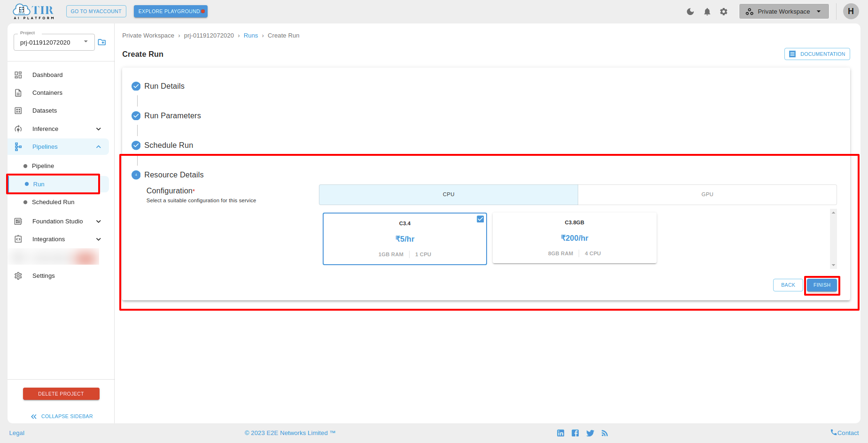This screenshot has height=443, width=868.
Task: Click the Integrations sidebar icon
Action: pyautogui.click(x=18, y=239)
